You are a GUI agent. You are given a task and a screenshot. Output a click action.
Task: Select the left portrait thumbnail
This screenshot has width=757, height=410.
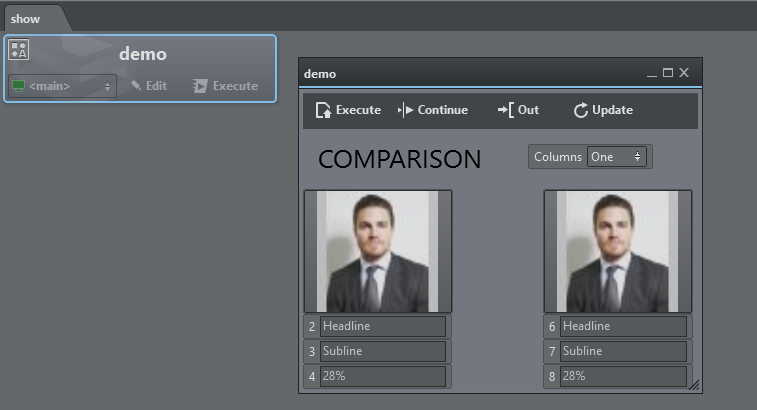click(x=378, y=252)
